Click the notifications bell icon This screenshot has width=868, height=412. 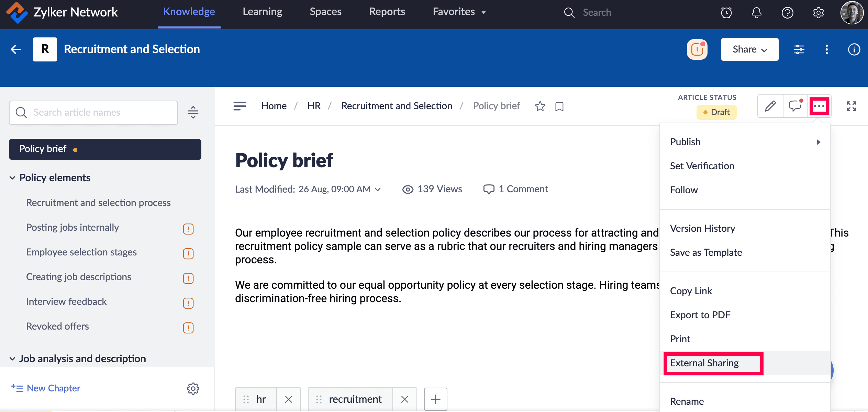[x=756, y=13]
